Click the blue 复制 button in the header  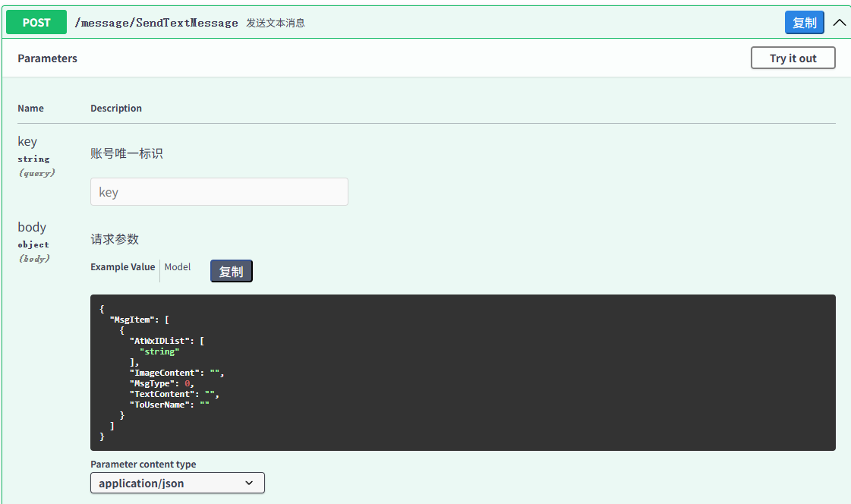805,22
